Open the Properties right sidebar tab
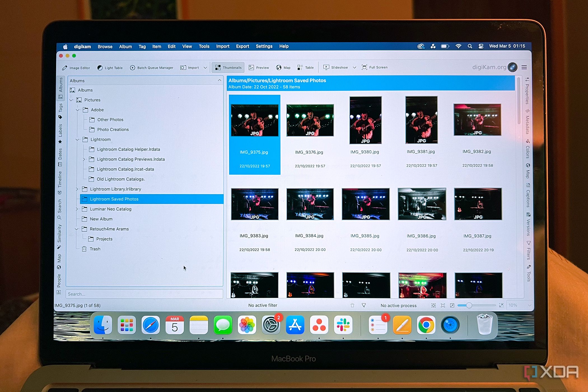This screenshot has width=588, height=392. tap(527, 91)
